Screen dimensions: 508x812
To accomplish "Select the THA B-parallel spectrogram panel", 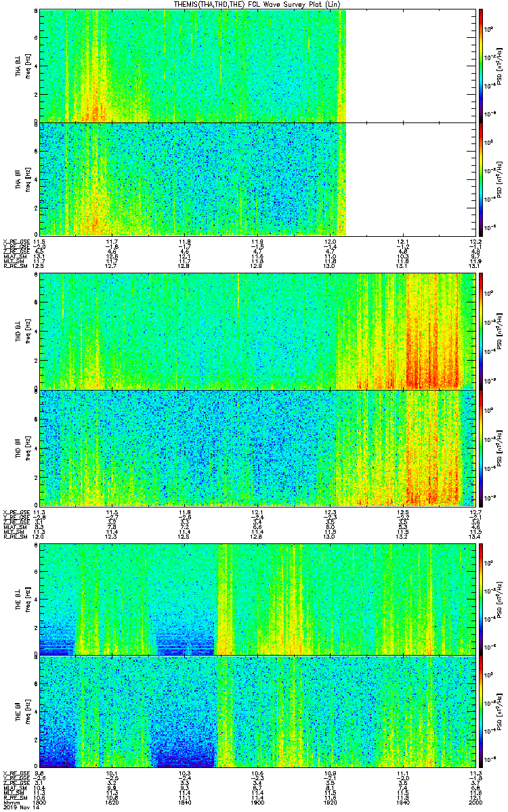I will (257, 179).
